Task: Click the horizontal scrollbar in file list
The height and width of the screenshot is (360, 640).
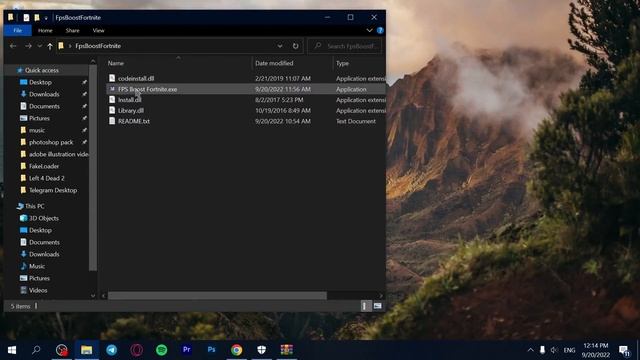Action: [217, 296]
